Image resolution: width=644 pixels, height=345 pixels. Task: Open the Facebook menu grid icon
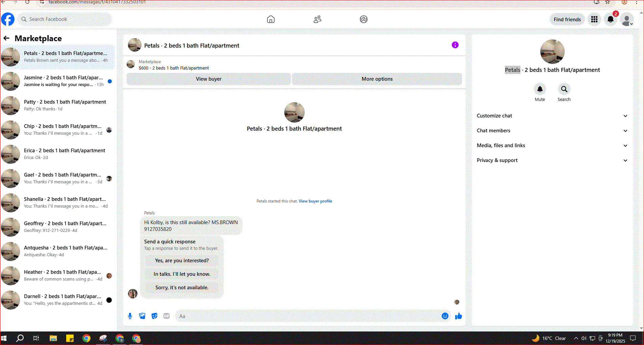click(x=594, y=19)
